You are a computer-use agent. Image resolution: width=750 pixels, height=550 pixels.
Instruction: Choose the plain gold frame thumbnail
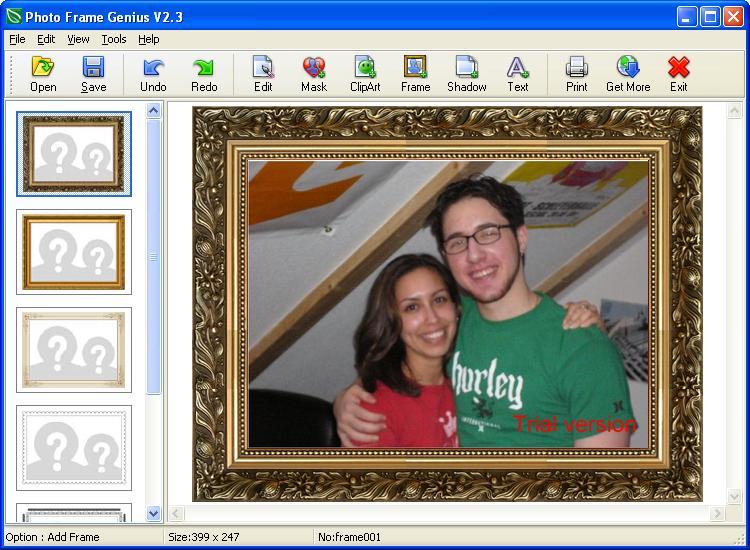coord(74,252)
